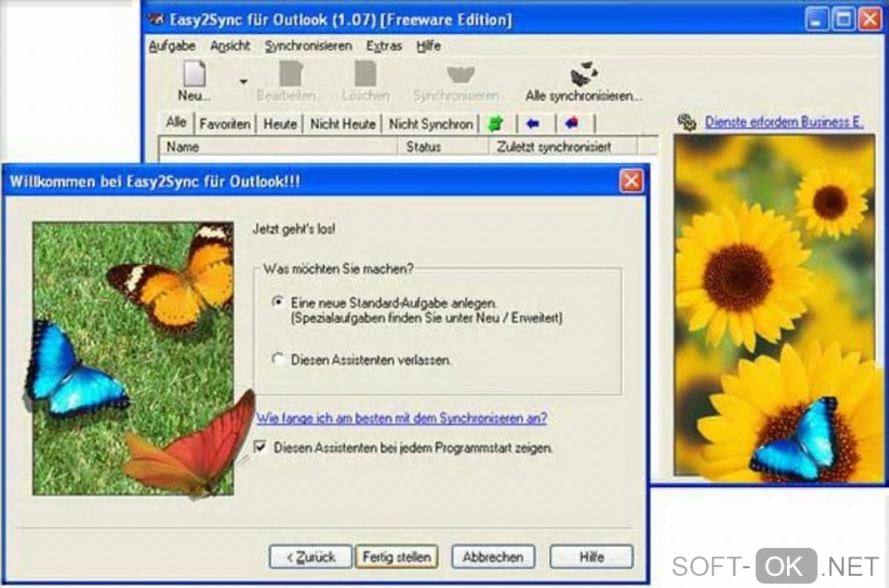The image size is (889, 588).
Task: Click the Bearbeiten toolbar icon
Action: tap(290, 75)
